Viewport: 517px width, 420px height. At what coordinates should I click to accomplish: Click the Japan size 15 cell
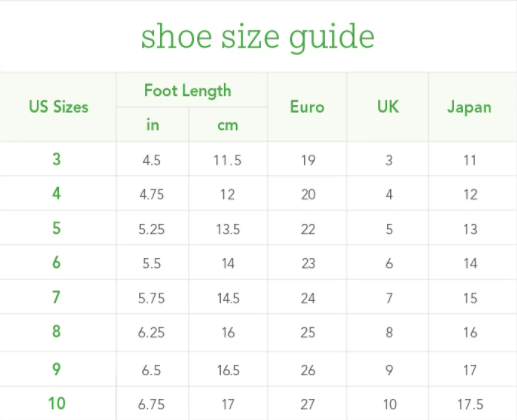[470, 298]
